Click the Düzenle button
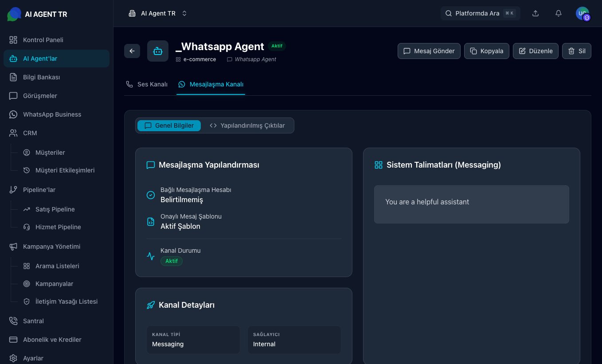 click(x=536, y=51)
